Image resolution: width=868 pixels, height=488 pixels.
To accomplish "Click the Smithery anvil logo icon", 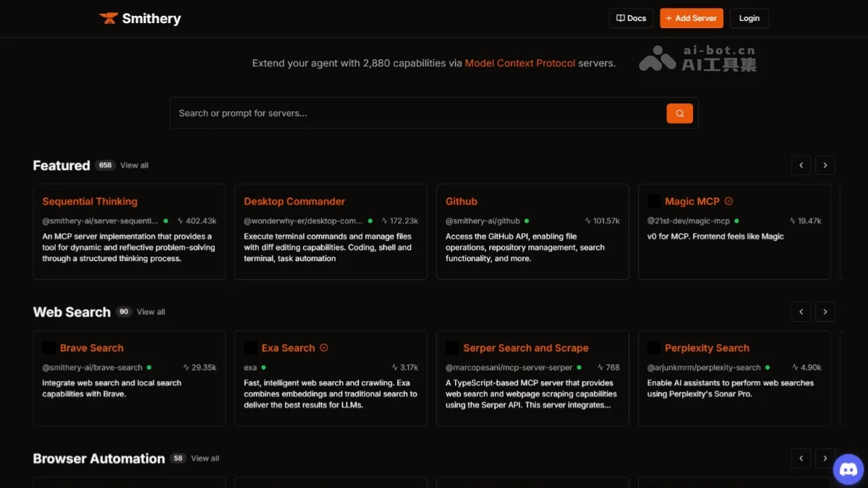I will pos(109,18).
